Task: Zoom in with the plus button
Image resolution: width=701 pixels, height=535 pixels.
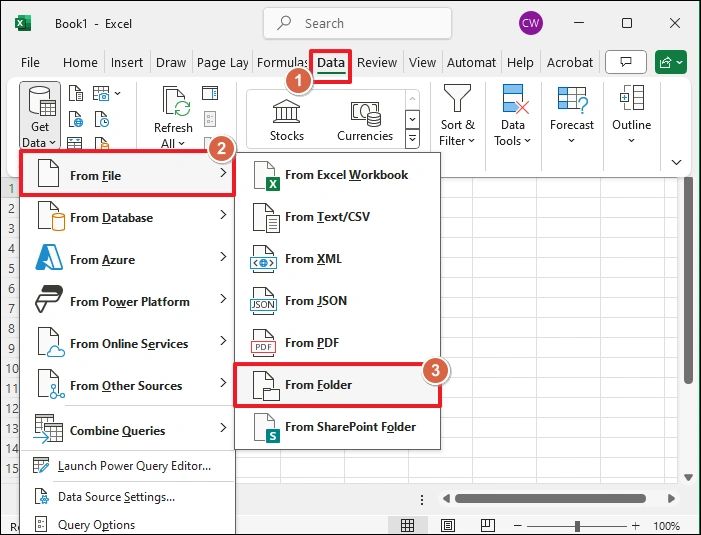Action: 635,526
